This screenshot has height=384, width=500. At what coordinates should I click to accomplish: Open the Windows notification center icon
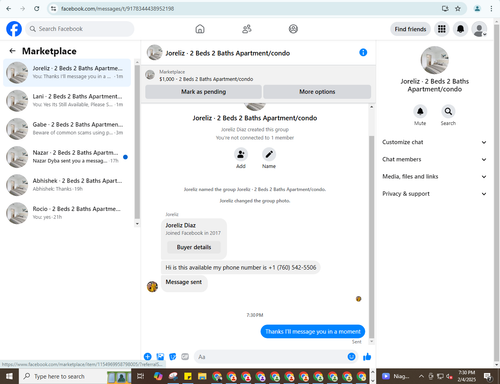coord(488,376)
